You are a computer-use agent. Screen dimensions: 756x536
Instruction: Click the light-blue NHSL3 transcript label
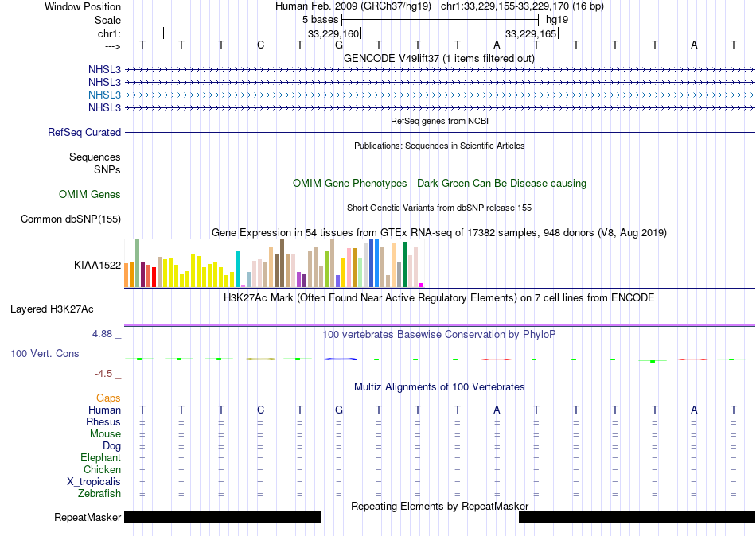coord(104,95)
